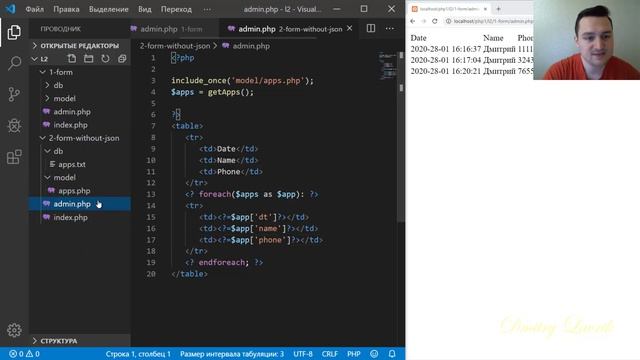
Task: Create new file in L2 folder
Action: point(72,59)
